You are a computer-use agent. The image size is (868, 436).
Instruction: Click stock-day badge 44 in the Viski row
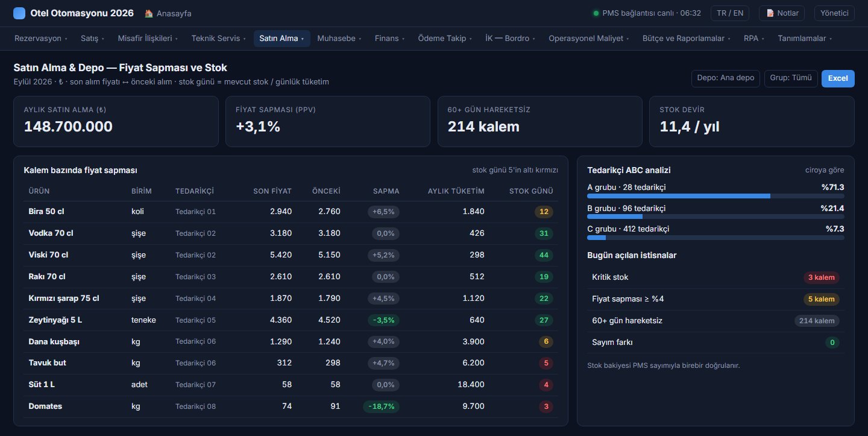coord(544,255)
